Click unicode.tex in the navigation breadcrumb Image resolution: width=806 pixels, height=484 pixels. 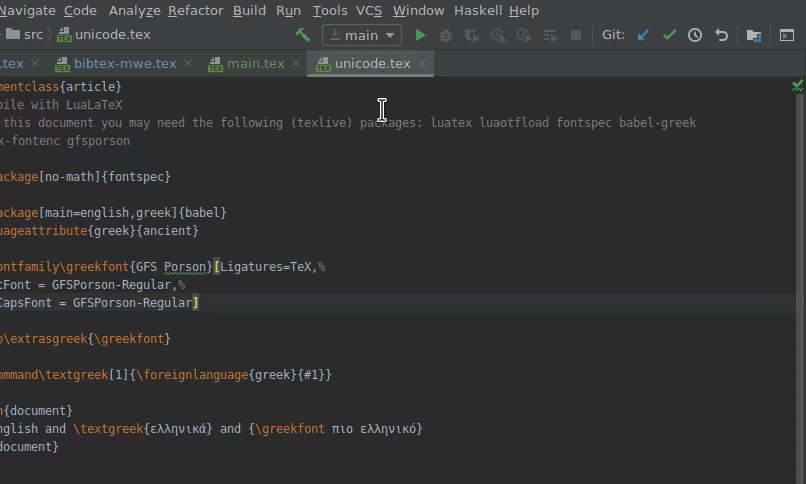[104, 34]
